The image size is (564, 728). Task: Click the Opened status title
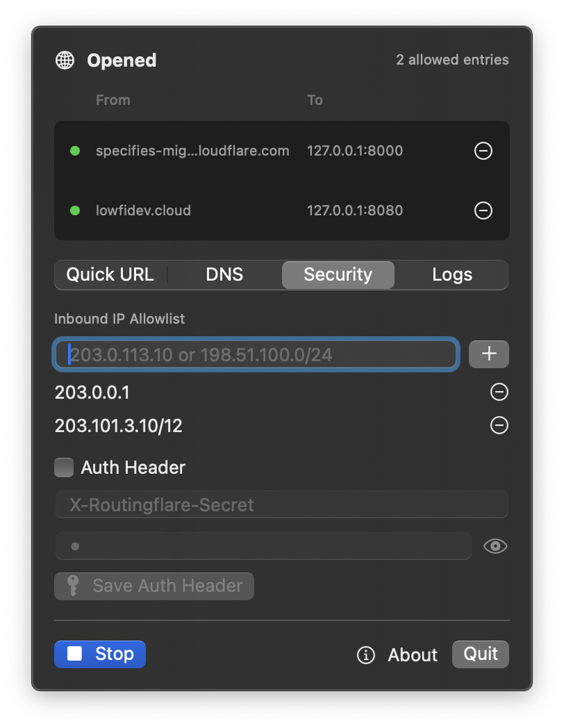click(122, 61)
